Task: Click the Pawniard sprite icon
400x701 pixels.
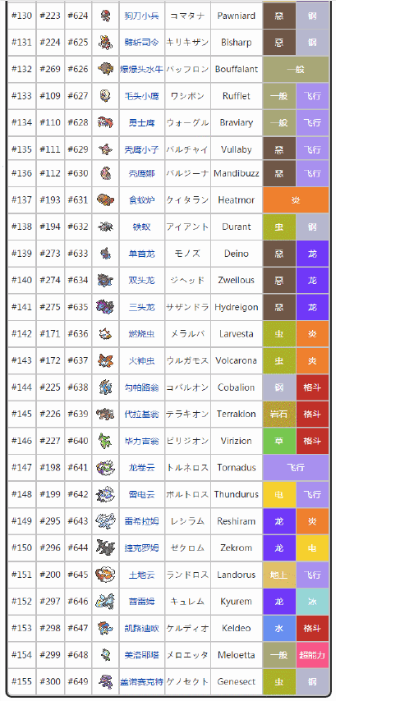Action: [105, 16]
